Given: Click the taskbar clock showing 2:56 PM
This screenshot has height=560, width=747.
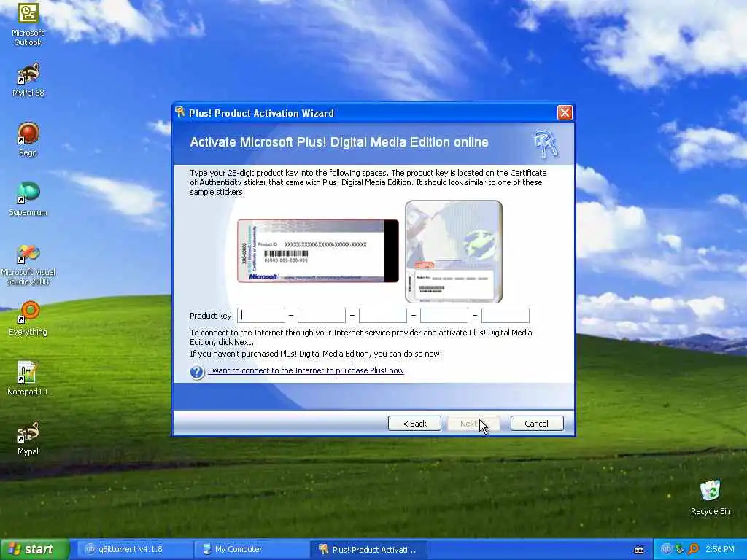Looking at the screenshot, I should [x=719, y=550].
